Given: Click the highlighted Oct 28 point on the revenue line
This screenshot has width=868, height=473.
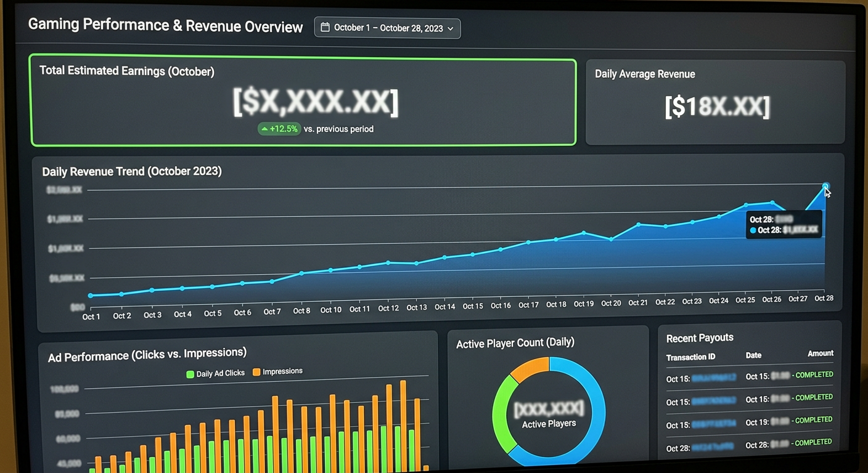Looking at the screenshot, I should tap(825, 187).
